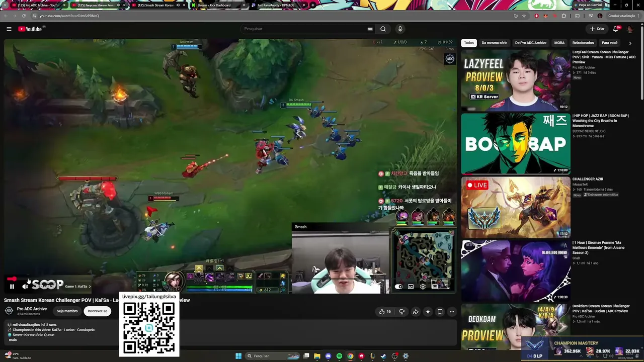Save the video with bookmark icon
Screen dimensions: 644x362
[440, 312]
